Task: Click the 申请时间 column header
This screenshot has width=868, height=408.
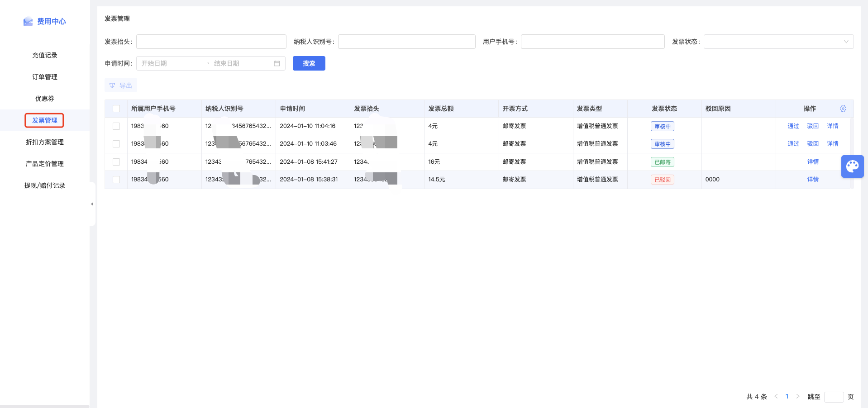Action: point(292,109)
